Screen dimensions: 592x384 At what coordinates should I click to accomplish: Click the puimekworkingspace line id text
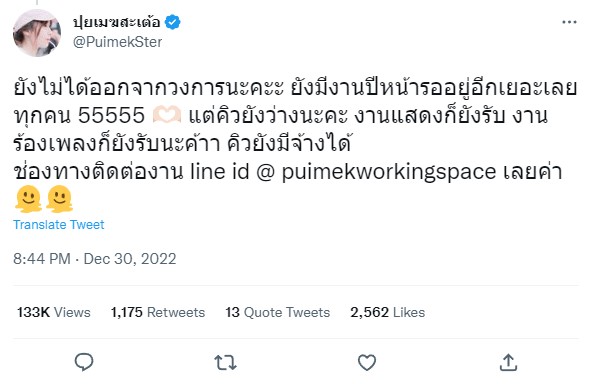(388, 172)
